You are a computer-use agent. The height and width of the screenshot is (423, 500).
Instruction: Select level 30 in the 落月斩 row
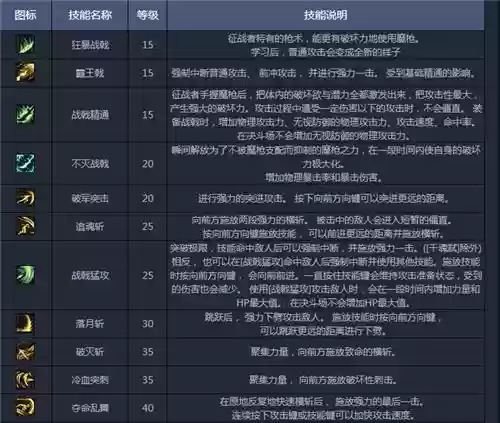(148, 323)
